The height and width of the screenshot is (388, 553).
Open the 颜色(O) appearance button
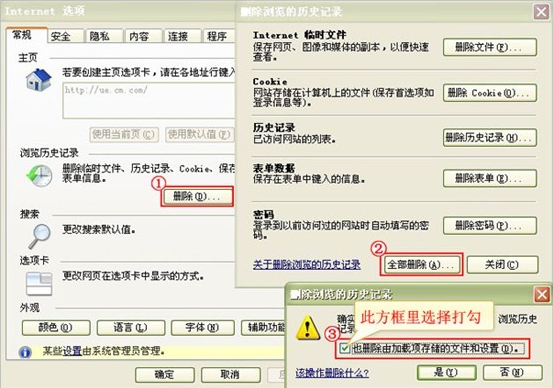tap(56, 328)
